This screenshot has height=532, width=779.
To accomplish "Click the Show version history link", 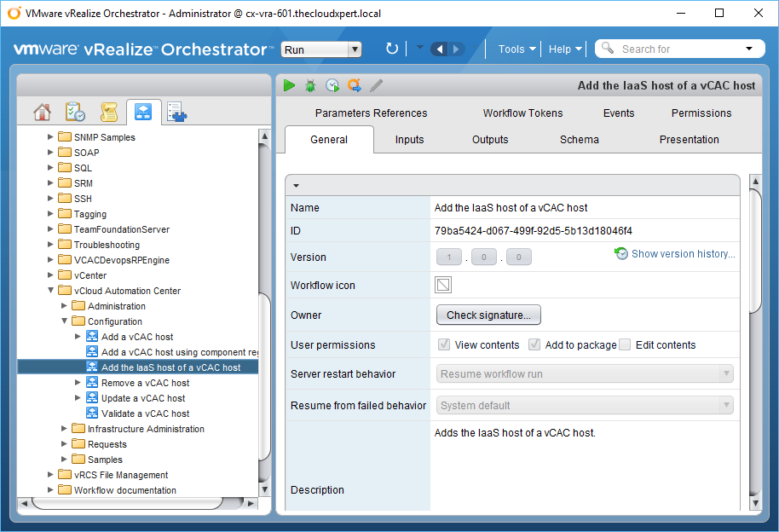I will pyautogui.click(x=682, y=253).
